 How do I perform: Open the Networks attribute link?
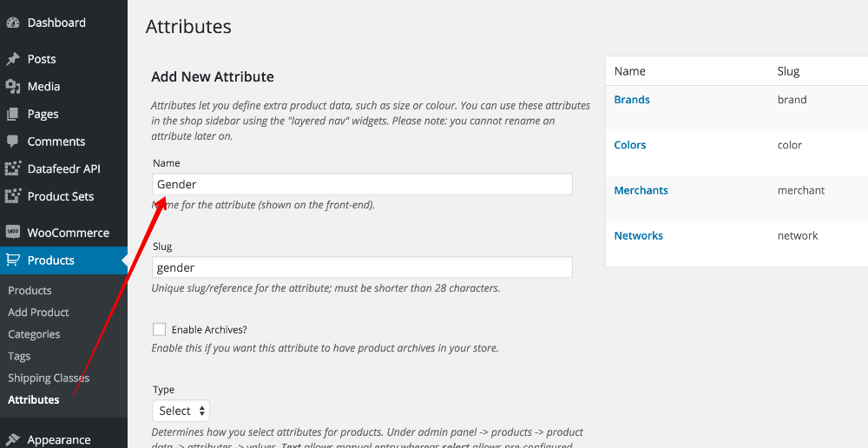[638, 235]
